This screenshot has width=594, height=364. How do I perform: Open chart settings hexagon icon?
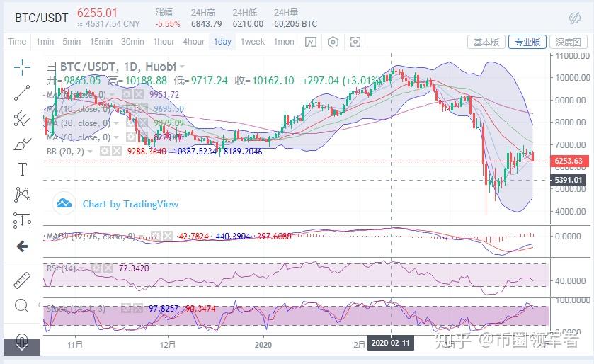[333, 42]
